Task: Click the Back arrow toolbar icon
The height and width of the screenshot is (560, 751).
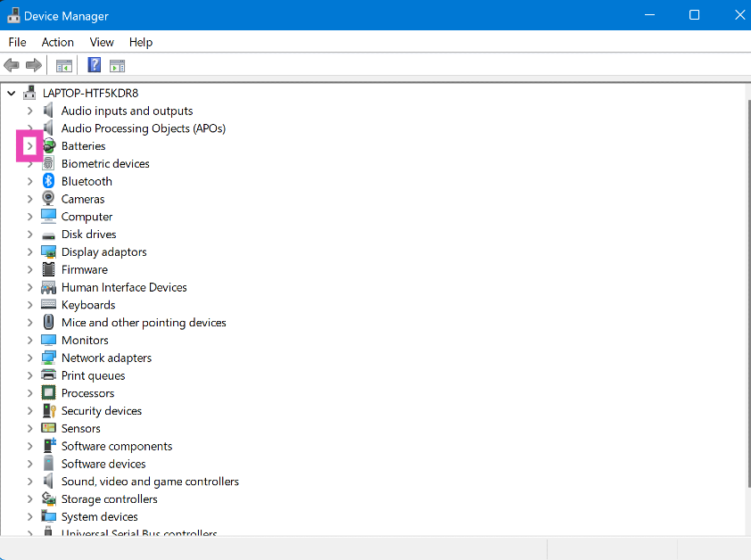Action: [12, 65]
